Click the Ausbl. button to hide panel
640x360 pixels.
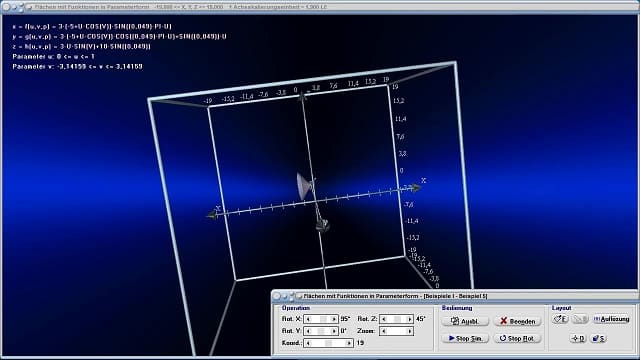coord(465,321)
